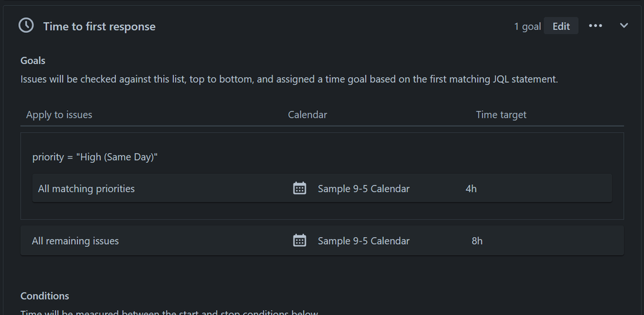644x315 pixels.
Task: Click the clock icon beside Time to first response
Action: (26, 25)
